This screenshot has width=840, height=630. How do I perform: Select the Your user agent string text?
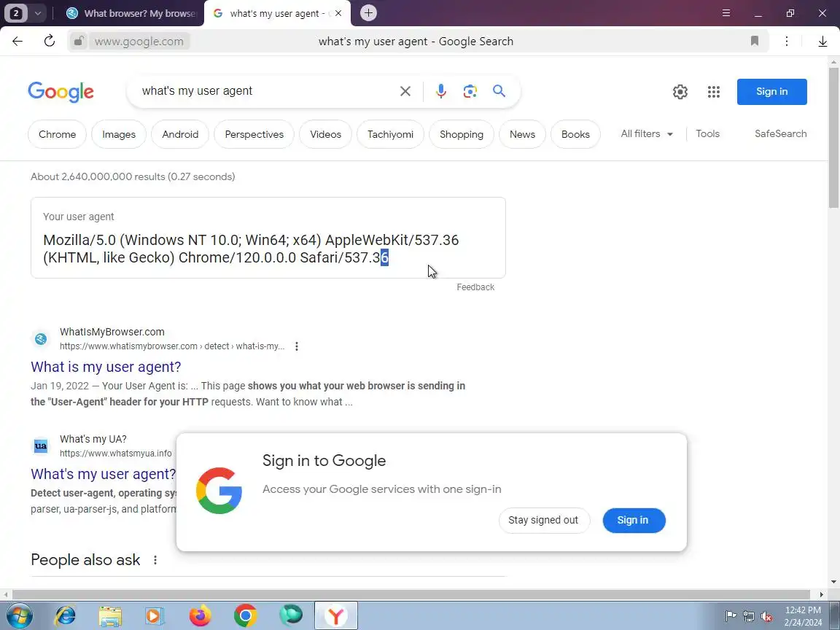[x=251, y=249]
